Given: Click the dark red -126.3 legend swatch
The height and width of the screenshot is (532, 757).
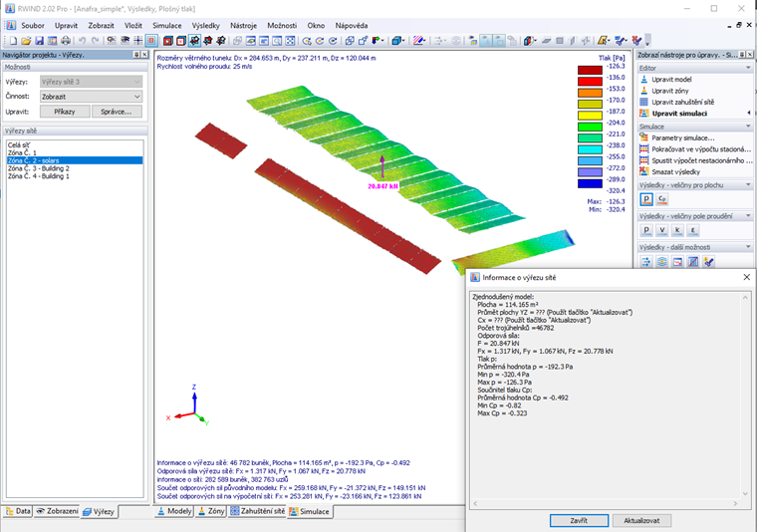Looking at the screenshot, I should pos(590,70).
